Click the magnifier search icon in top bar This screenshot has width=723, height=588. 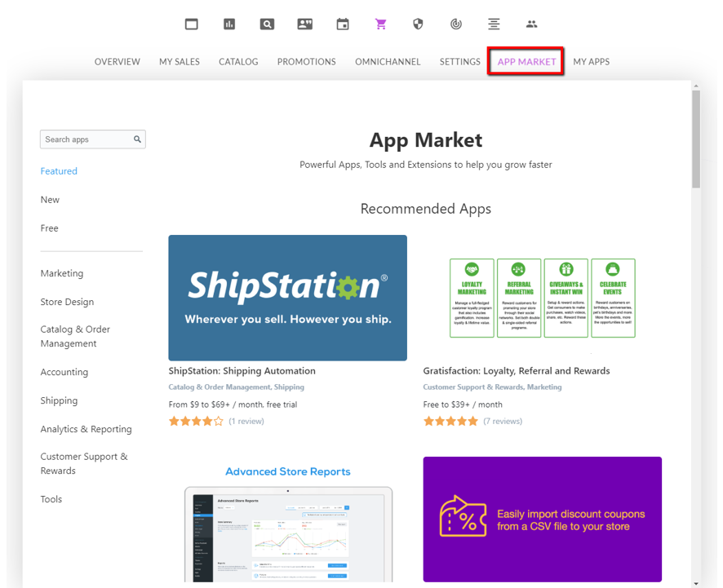[267, 24]
